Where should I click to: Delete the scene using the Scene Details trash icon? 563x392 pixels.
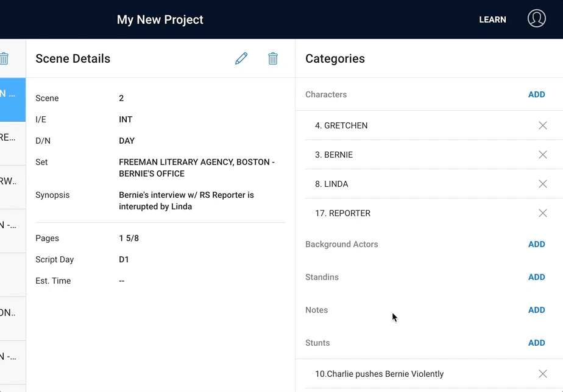click(273, 58)
